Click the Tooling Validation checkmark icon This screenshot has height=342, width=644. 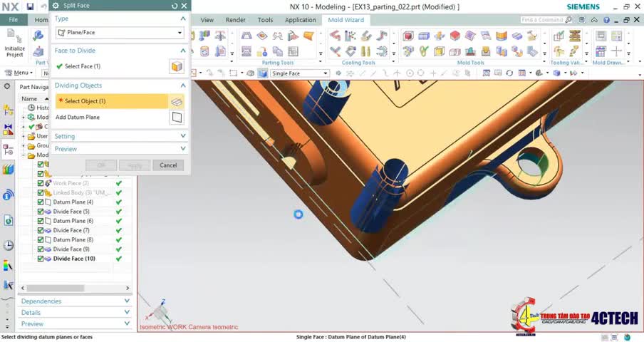point(559,36)
